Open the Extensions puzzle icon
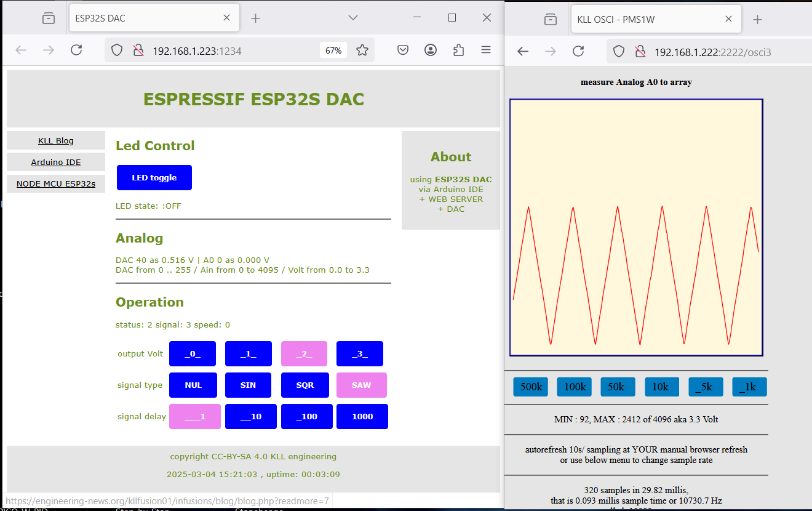Viewport: 812px width, 511px height. point(458,50)
